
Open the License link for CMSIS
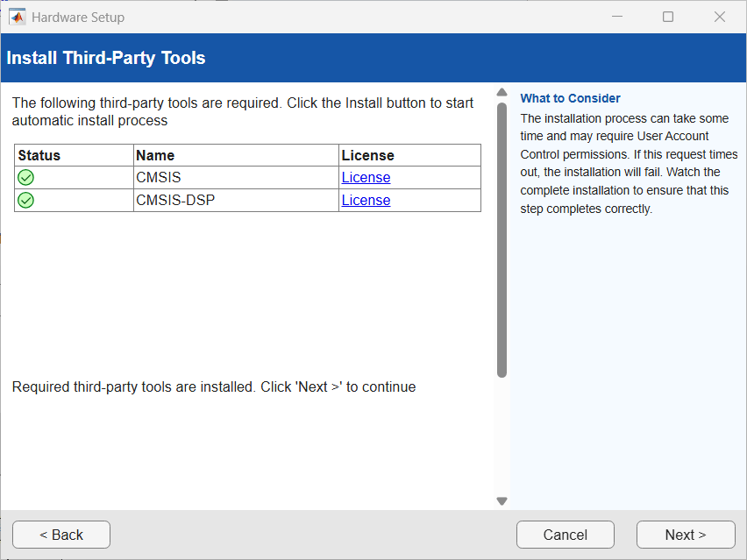[366, 178]
